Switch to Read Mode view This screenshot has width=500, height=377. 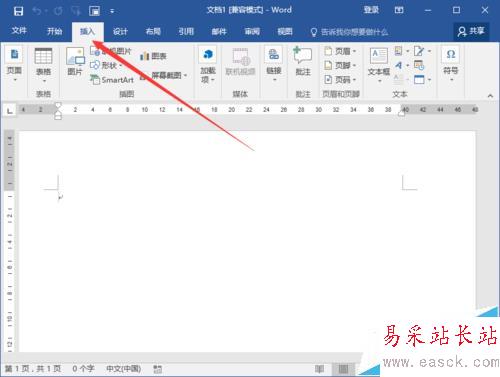click(319, 369)
